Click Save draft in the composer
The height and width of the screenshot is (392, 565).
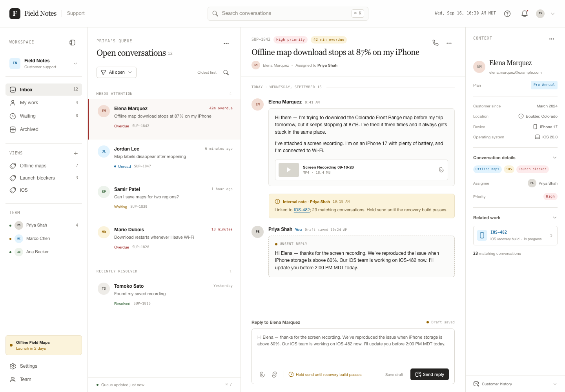click(x=394, y=375)
